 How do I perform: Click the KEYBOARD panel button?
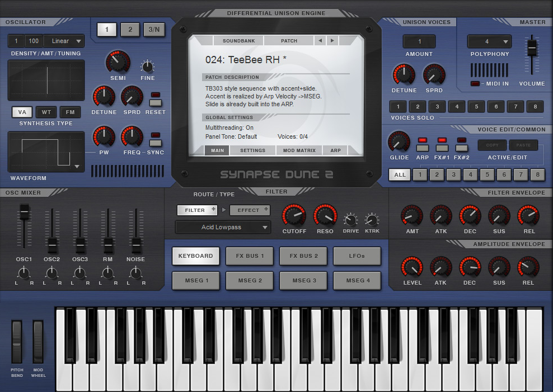click(x=196, y=256)
